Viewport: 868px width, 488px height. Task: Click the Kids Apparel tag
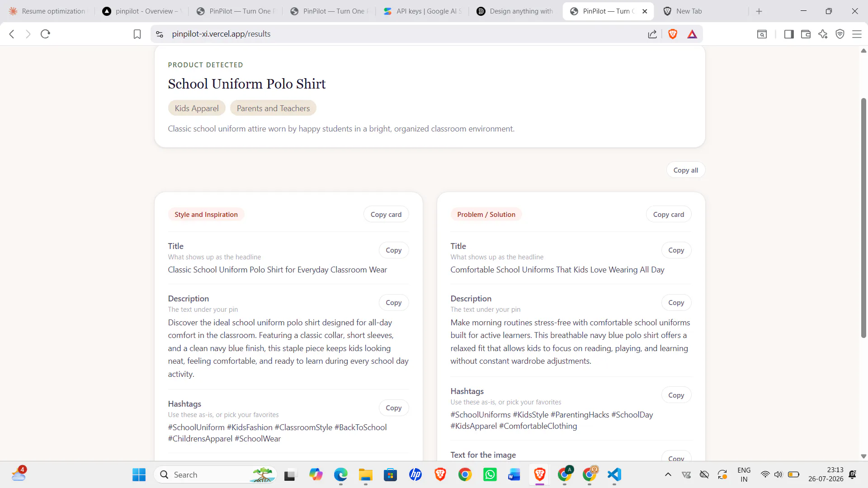coord(197,108)
